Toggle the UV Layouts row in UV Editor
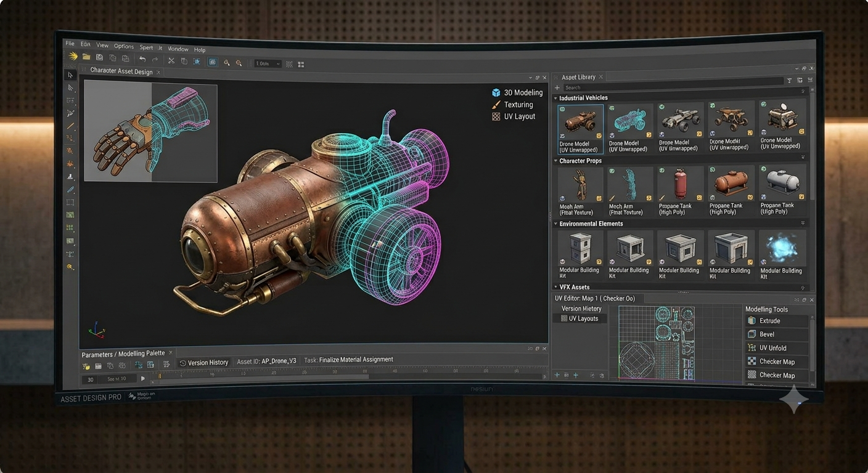Image resolution: width=868 pixels, height=473 pixels. [x=579, y=318]
